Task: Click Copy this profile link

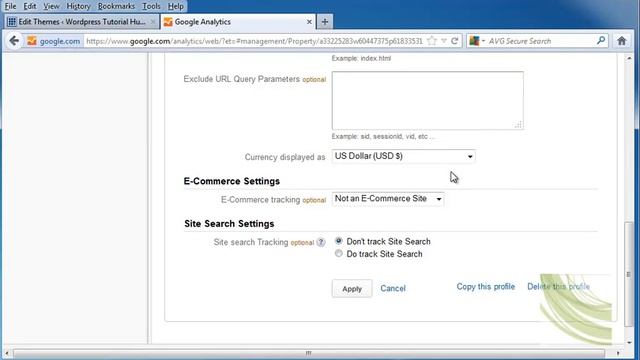Action: coord(485,287)
